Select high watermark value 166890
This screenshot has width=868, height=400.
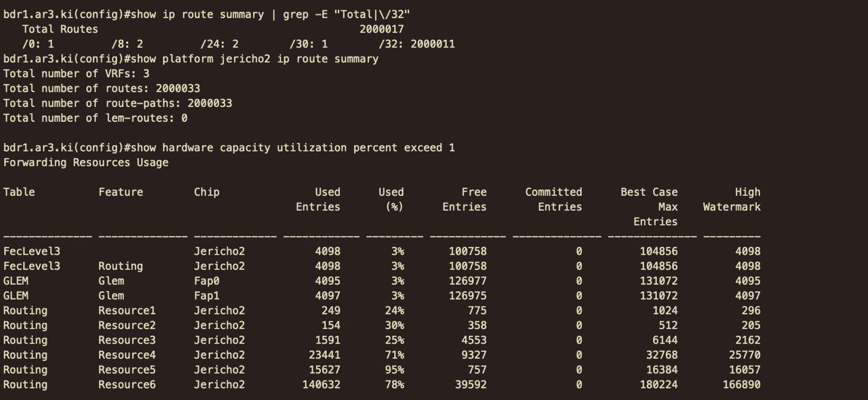tap(741, 384)
